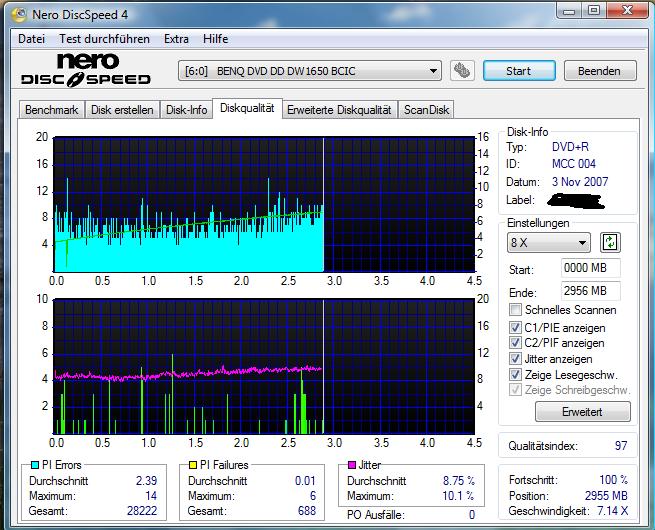
Task: Click the magenta Jitter legend swatch
Action: tap(352, 465)
